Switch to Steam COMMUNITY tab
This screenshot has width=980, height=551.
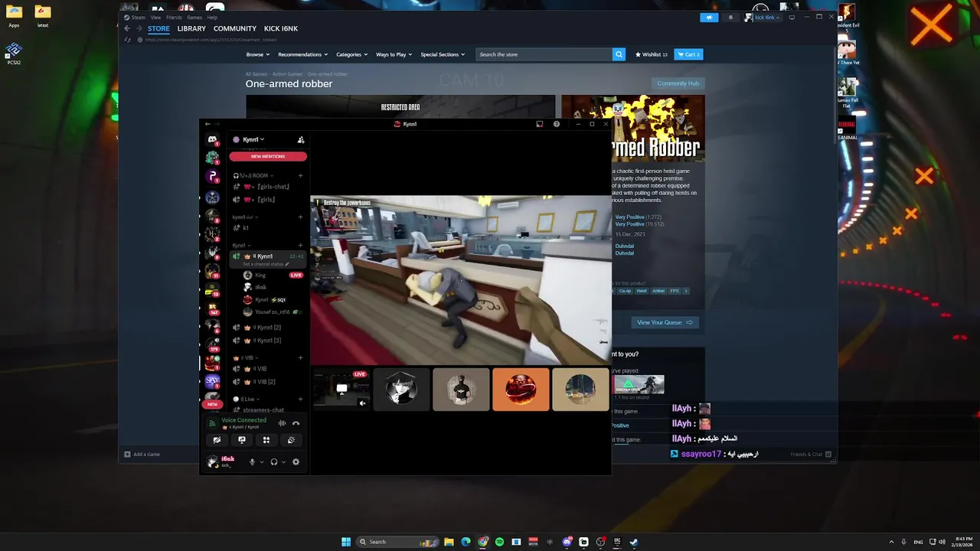coord(235,28)
